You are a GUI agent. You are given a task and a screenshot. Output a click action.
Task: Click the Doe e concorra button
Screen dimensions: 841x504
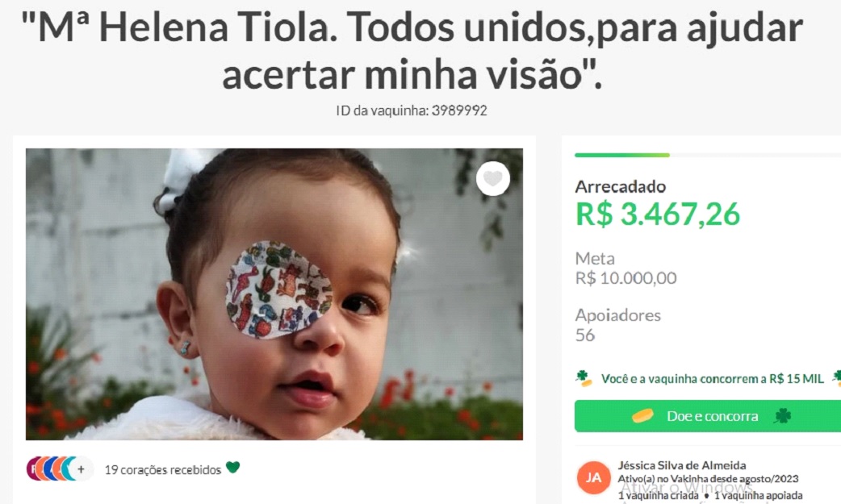click(708, 416)
